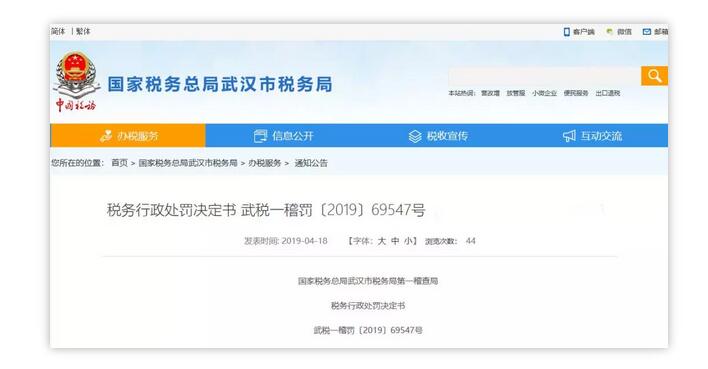Image resolution: width=708 pixels, height=369 pixels.
Task: Click the article heading 税务行政处罚决定书 武税一稽罚〔2019〕69547号
Action: [266, 210]
